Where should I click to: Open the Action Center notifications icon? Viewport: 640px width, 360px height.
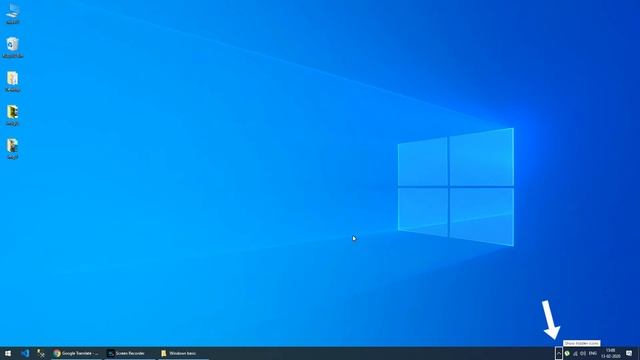click(629, 353)
